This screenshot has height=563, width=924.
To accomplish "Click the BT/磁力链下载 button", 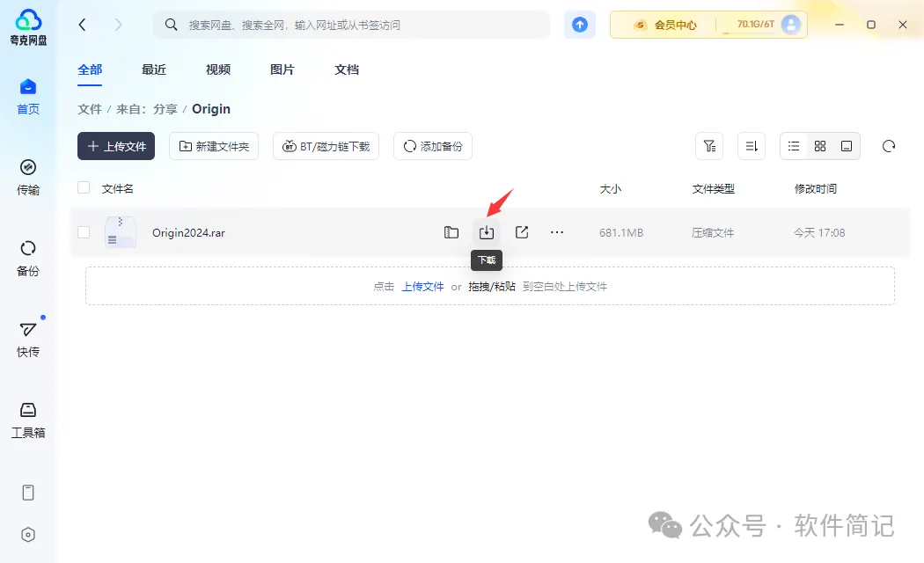I will tap(326, 146).
